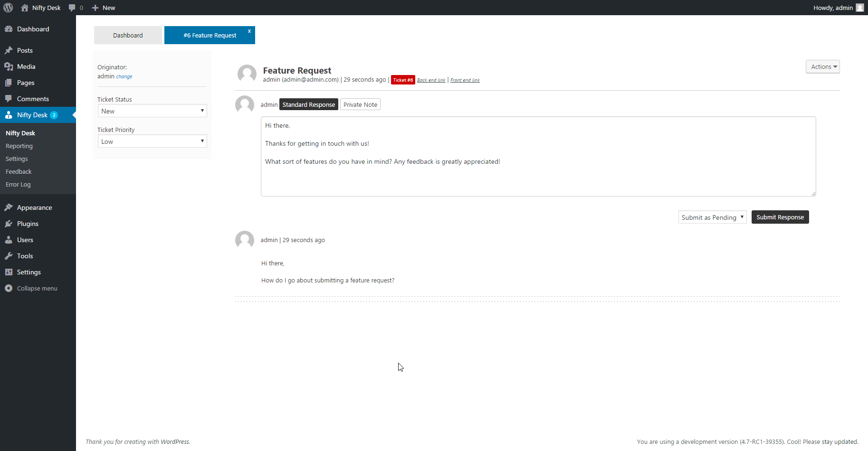Click avatar of the 29 seconds ago message
Image resolution: width=868 pixels, height=451 pixels.
tap(245, 240)
